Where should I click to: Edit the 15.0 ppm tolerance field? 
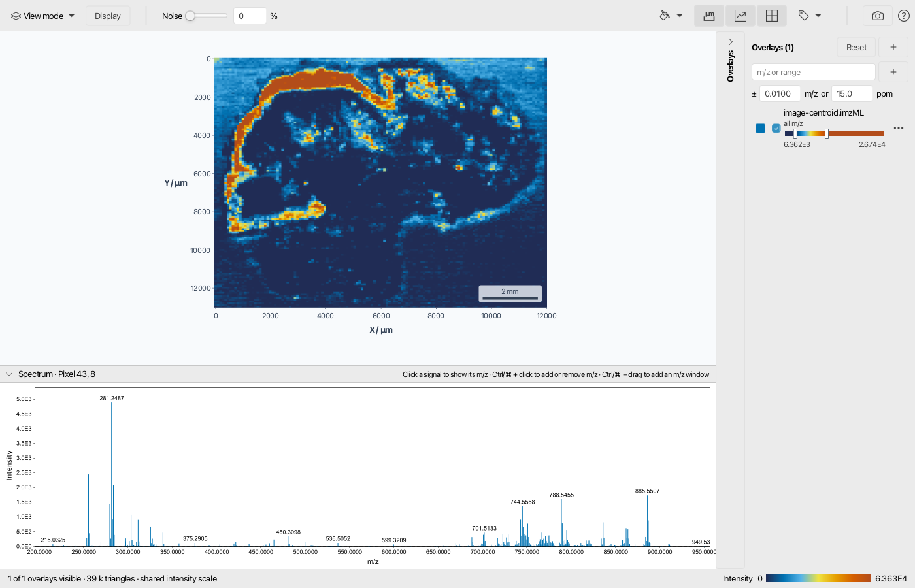click(x=852, y=93)
